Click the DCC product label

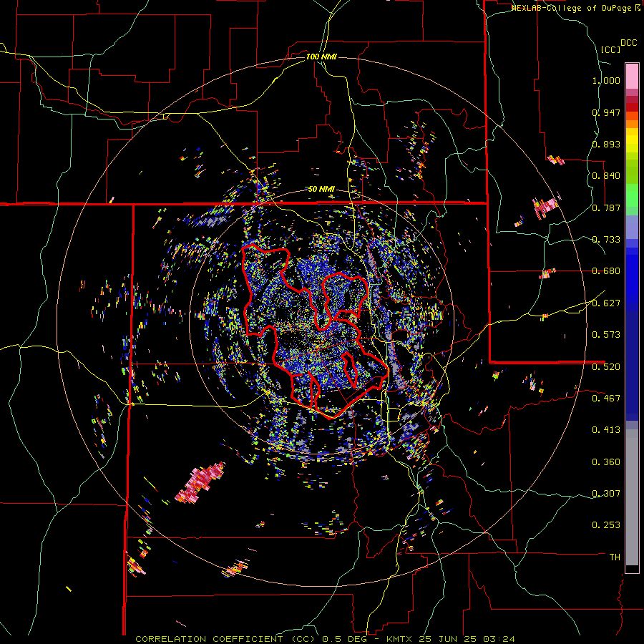pyautogui.click(x=628, y=43)
